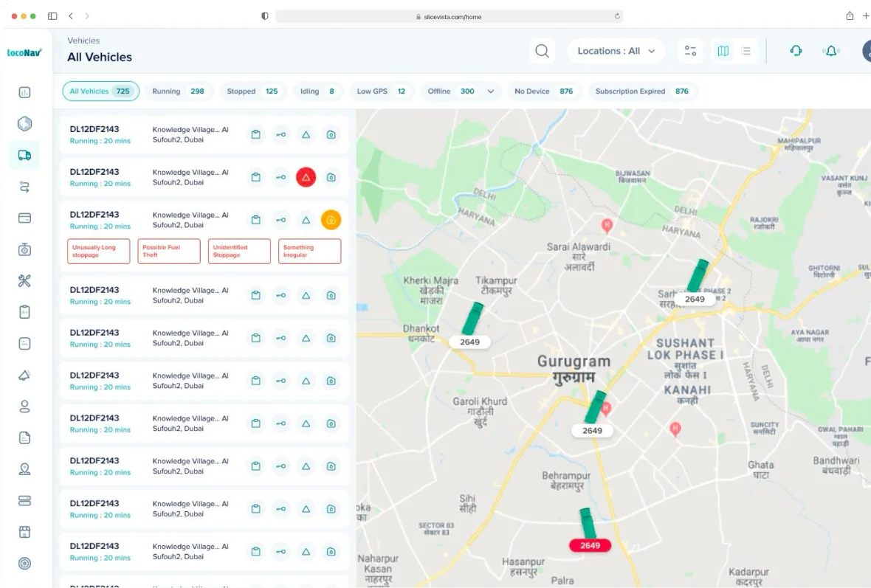Viewport: 871px width, 588px height.
Task: Click the Unidentified Stoppage tag
Action: (239, 252)
